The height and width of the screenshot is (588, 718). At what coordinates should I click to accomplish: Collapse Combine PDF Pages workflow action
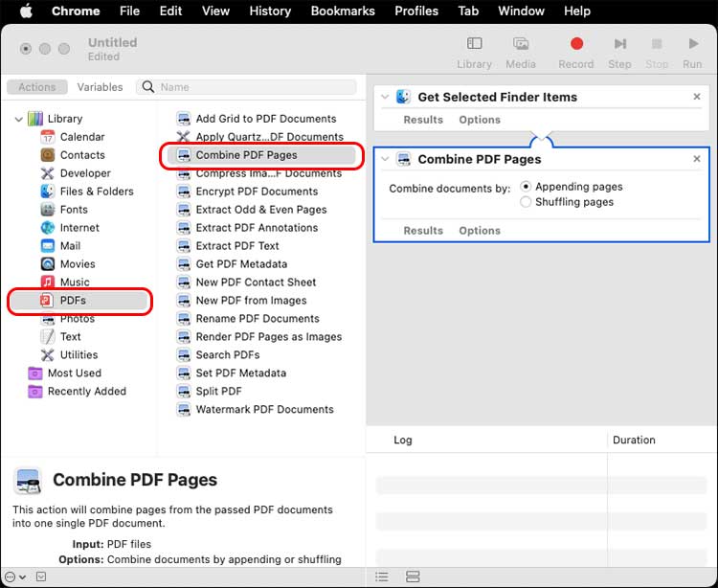[385, 159]
